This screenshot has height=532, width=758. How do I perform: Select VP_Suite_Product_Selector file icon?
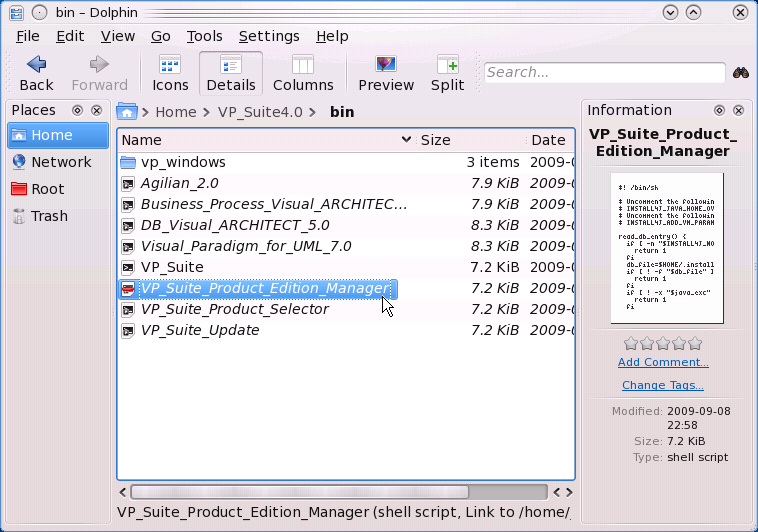point(128,310)
